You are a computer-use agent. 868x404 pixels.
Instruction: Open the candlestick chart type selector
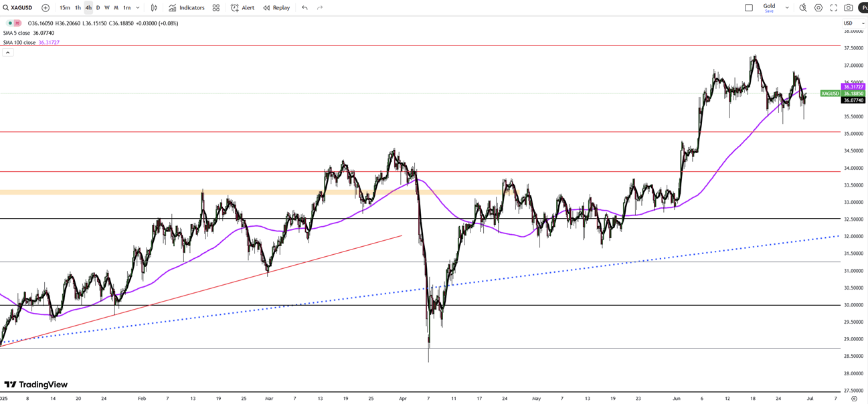pyautogui.click(x=154, y=8)
